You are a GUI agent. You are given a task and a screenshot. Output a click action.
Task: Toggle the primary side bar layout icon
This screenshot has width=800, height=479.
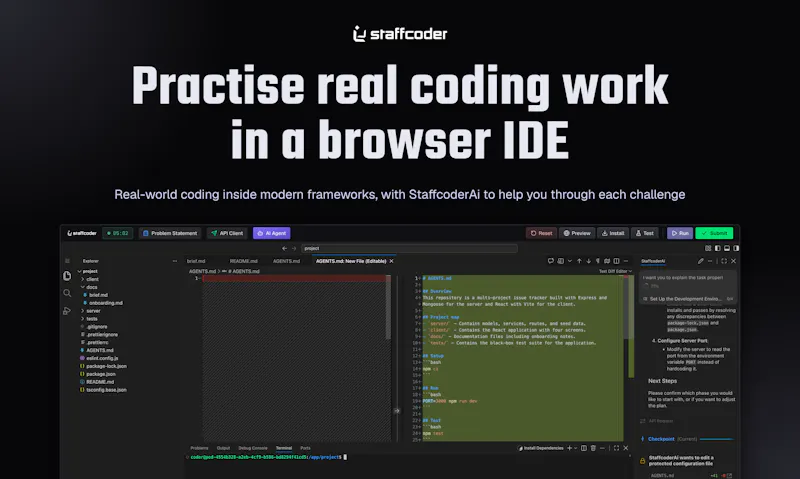coord(718,248)
